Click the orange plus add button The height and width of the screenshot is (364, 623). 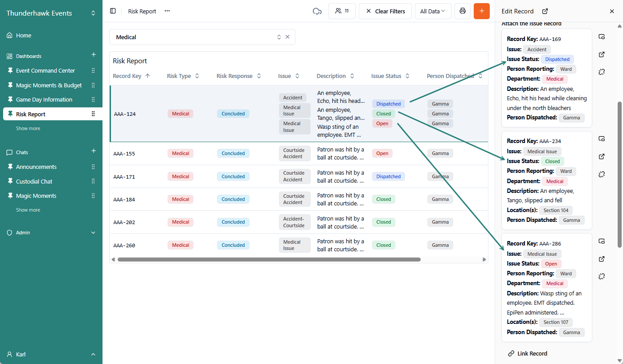tap(481, 11)
